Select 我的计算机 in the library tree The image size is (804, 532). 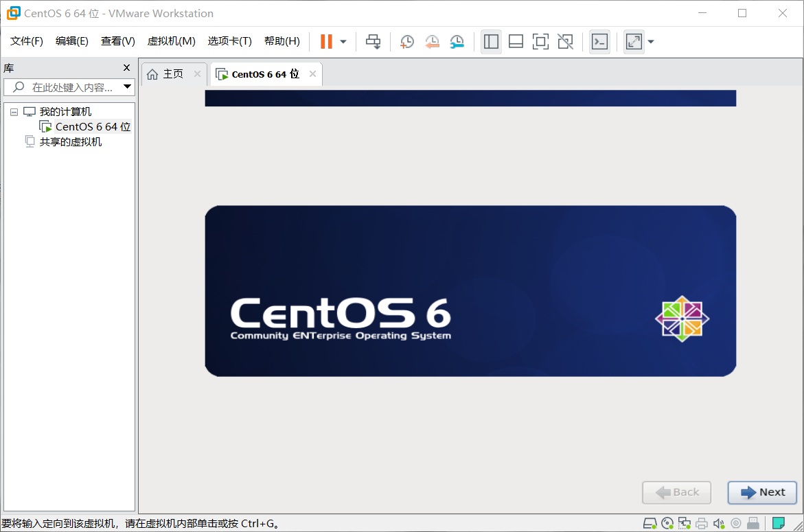coord(65,112)
